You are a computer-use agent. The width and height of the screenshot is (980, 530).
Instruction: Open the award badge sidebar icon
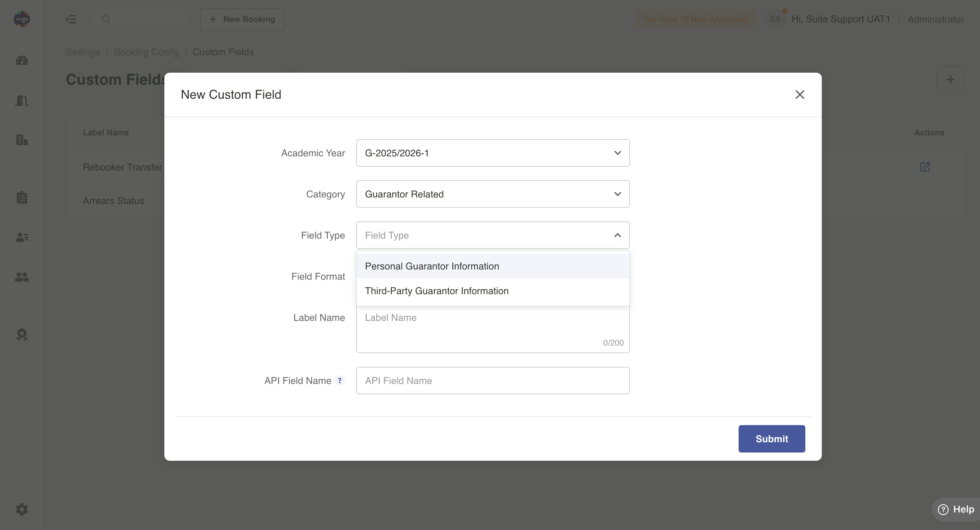click(x=22, y=334)
